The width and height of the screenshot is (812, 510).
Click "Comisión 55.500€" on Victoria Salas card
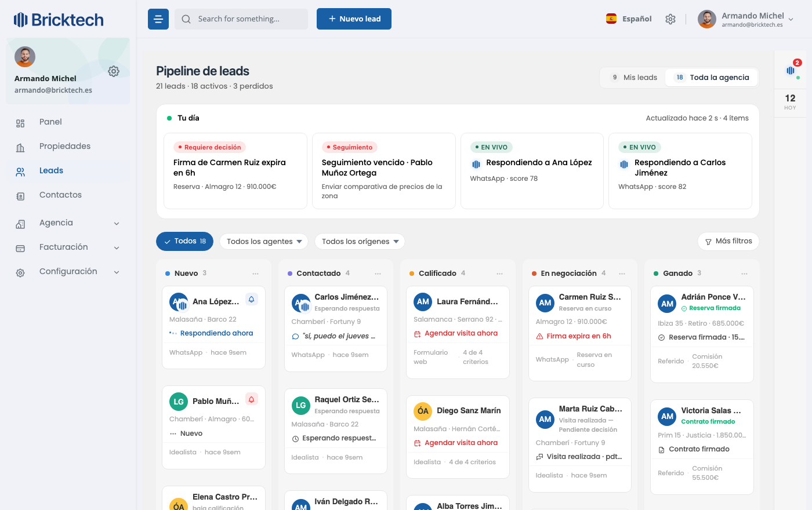click(x=707, y=473)
